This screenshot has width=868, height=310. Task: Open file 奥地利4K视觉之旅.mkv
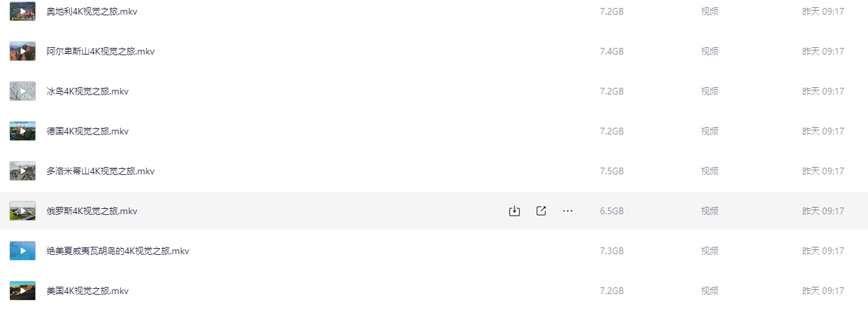point(92,11)
